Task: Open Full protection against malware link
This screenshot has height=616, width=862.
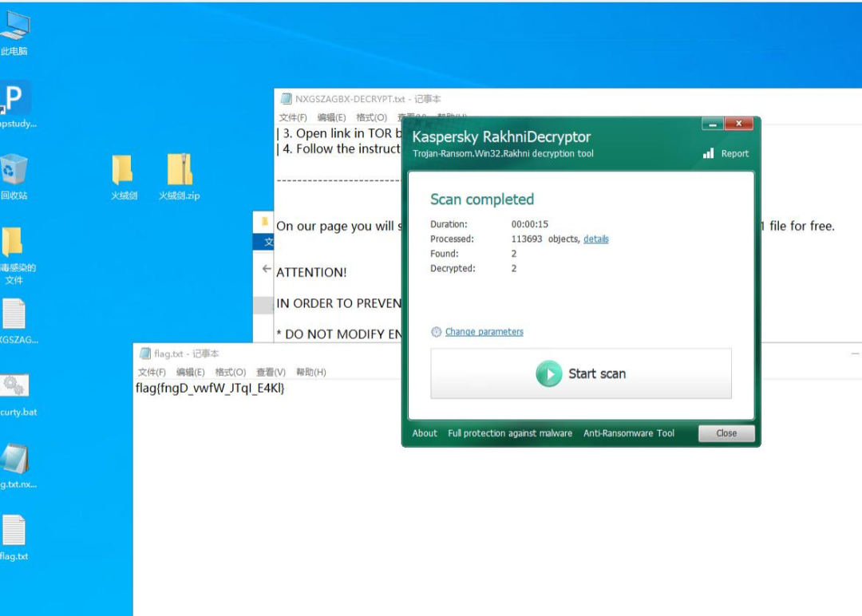Action: (x=509, y=433)
